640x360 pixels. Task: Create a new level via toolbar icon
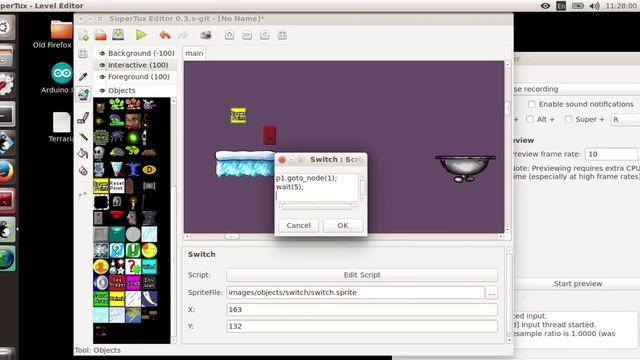(x=84, y=35)
